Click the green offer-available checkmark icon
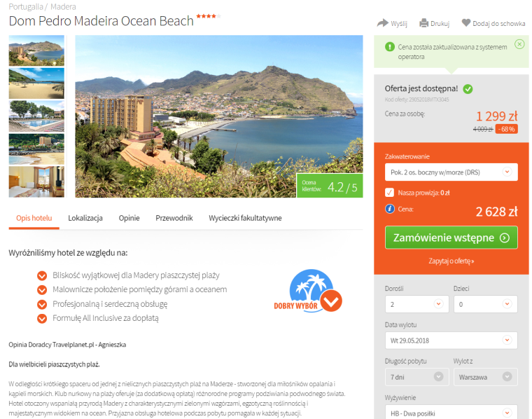Viewport: 532px width, 419px height. tap(468, 89)
